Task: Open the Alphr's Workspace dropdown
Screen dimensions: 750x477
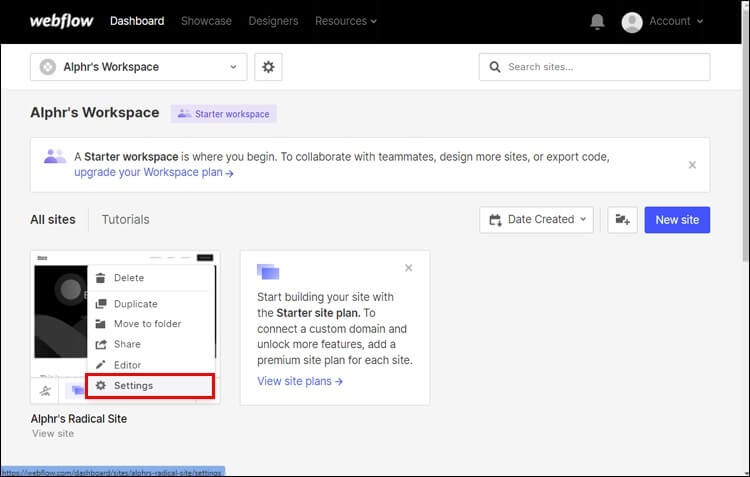Action: 139,67
